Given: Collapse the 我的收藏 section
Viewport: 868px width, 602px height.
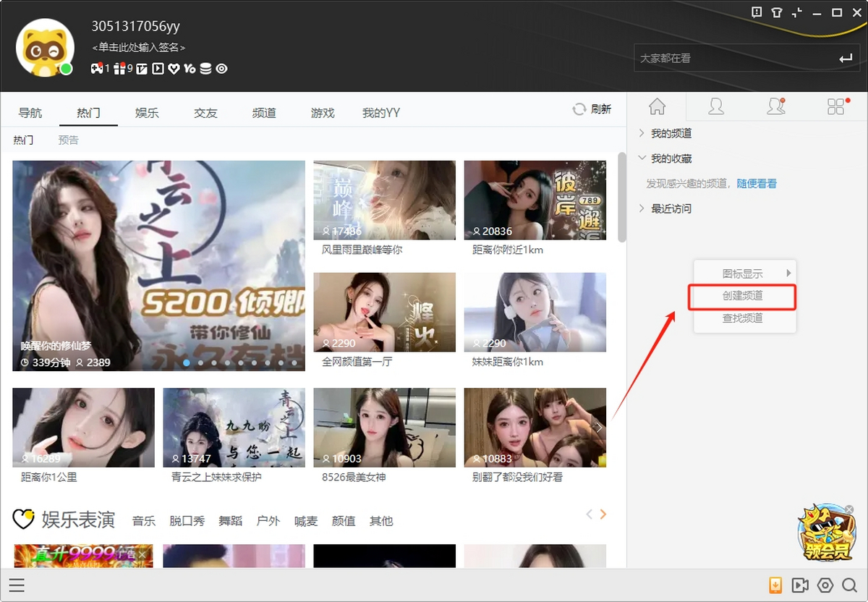Looking at the screenshot, I should tap(665, 158).
